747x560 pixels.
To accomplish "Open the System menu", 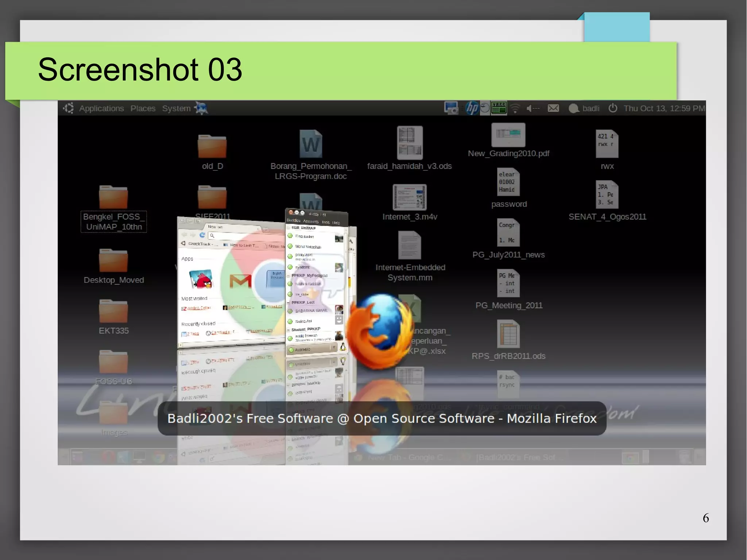I will [176, 108].
